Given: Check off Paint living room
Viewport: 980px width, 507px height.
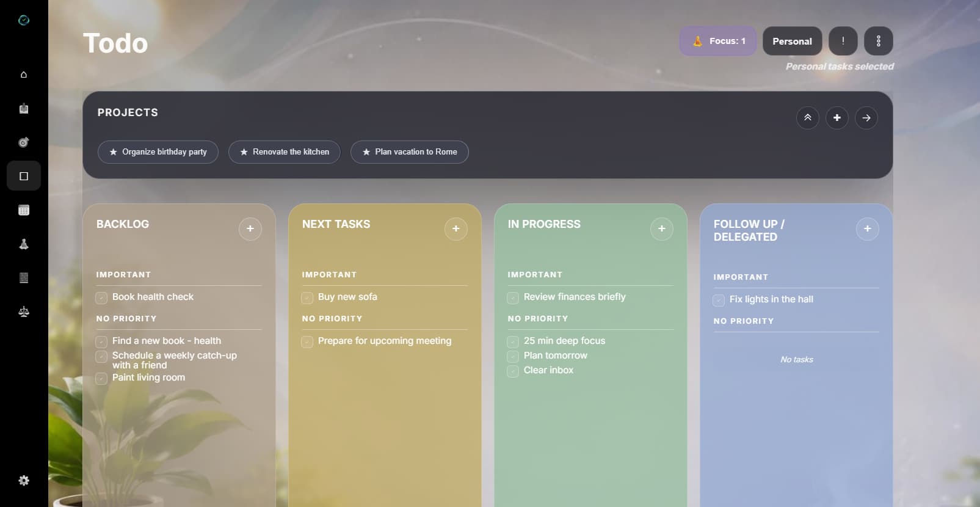Looking at the screenshot, I should (x=101, y=379).
